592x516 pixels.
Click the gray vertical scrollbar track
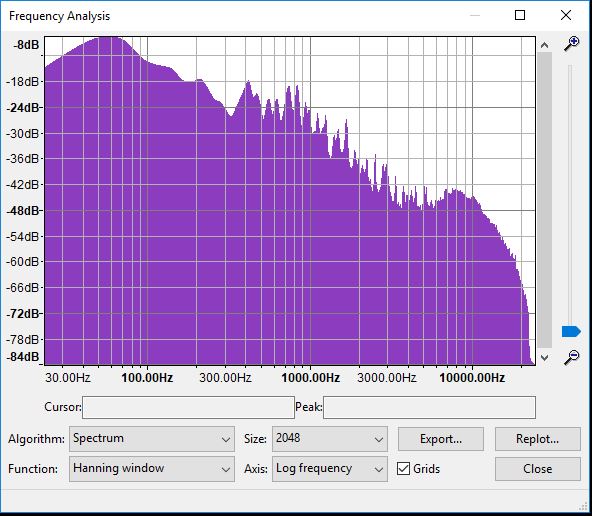tap(544, 200)
